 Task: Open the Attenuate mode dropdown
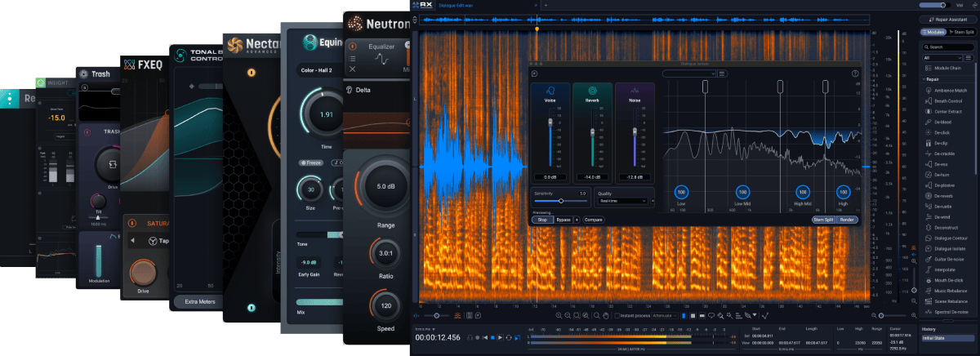click(664, 315)
